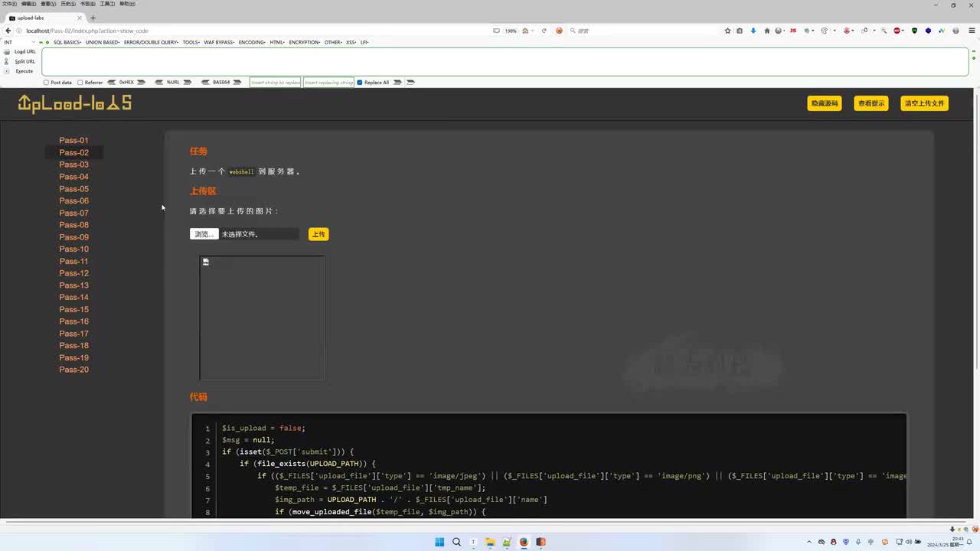Expand the TOOLS menu in HackBar
The width and height of the screenshot is (980, 551).
coord(191,42)
